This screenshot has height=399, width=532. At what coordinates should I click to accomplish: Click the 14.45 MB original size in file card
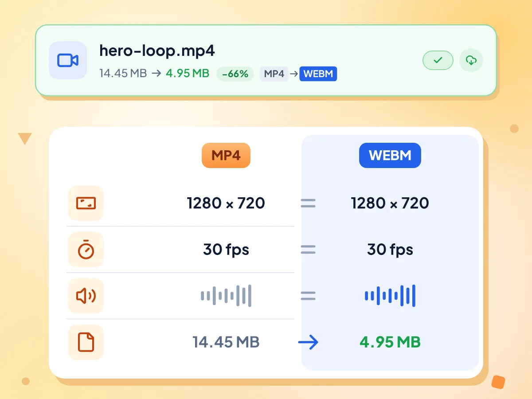click(x=123, y=74)
